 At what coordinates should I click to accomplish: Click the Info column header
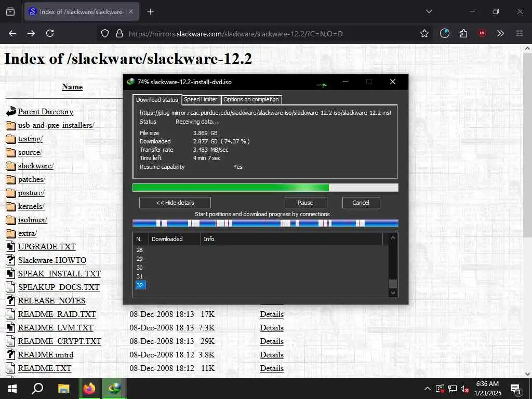click(x=291, y=239)
